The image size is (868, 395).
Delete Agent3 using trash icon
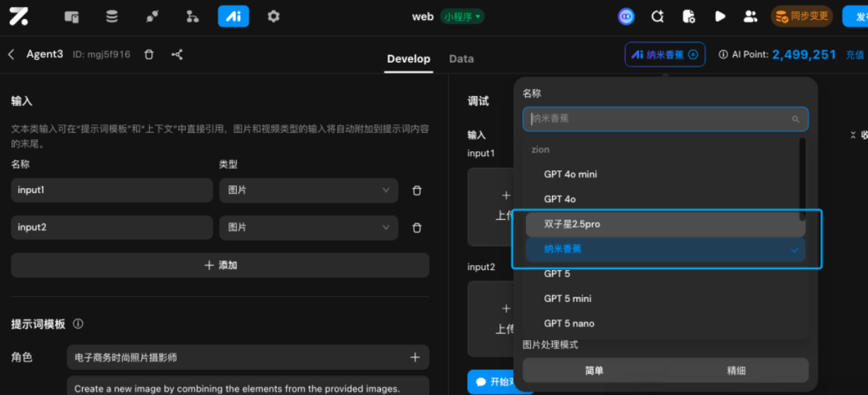(x=148, y=54)
